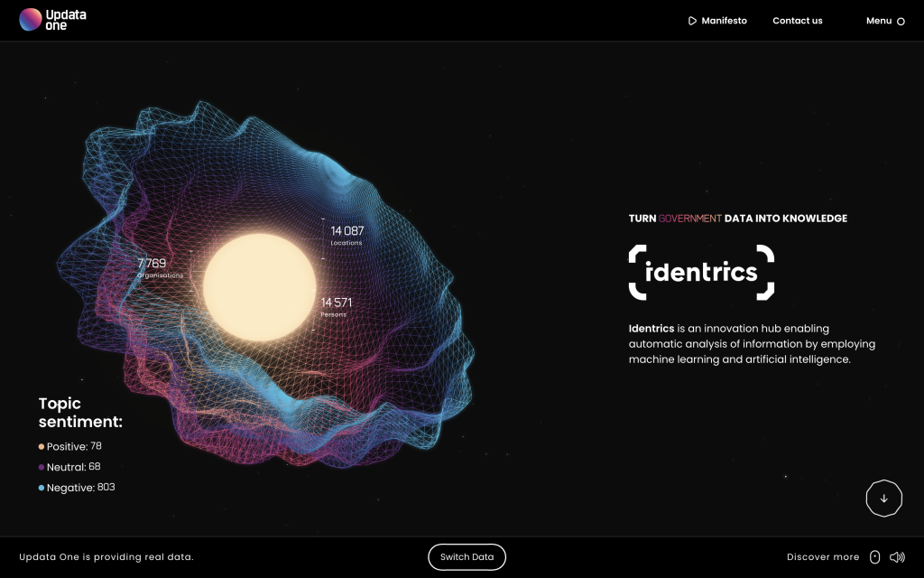Click the 14 571 Persons label
This screenshot has width=924, height=578.
click(x=336, y=306)
